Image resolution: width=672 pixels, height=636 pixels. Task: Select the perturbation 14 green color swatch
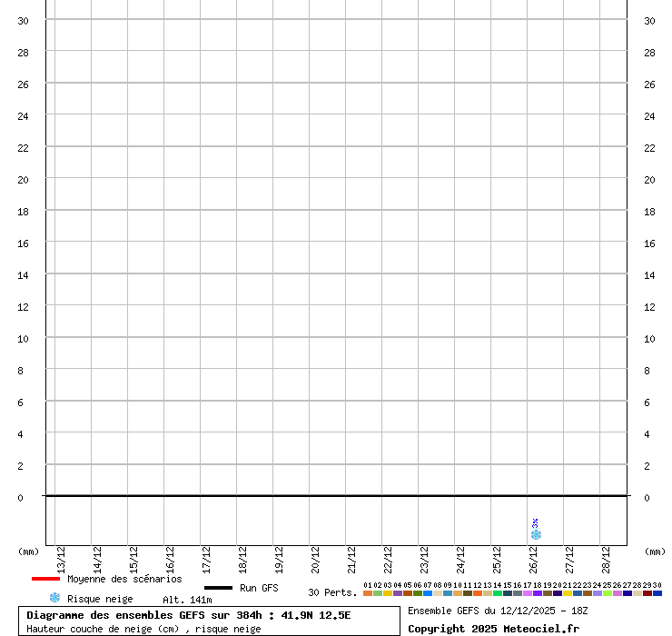pos(498,593)
